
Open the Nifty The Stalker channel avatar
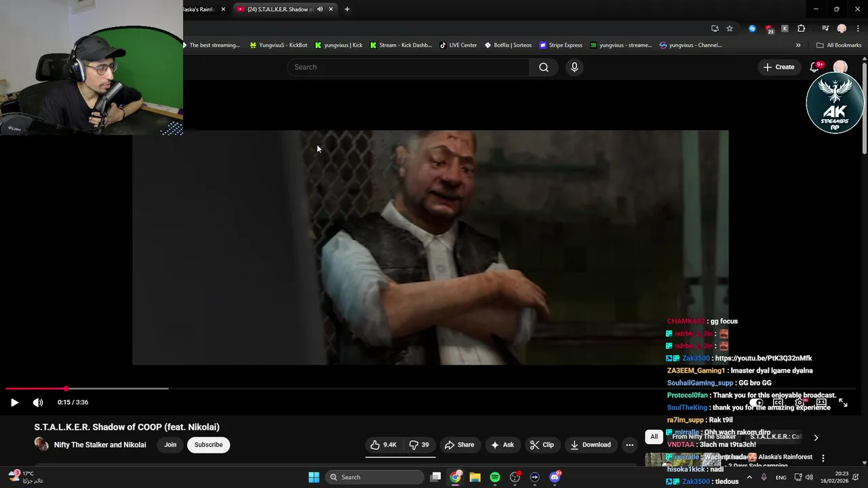click(x=41, y=445)
